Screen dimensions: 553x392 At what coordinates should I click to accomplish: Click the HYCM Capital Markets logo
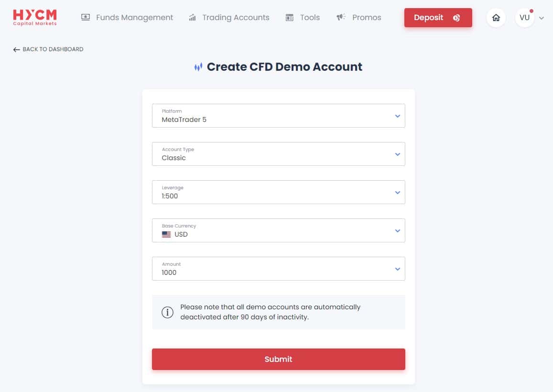(34, 17)
